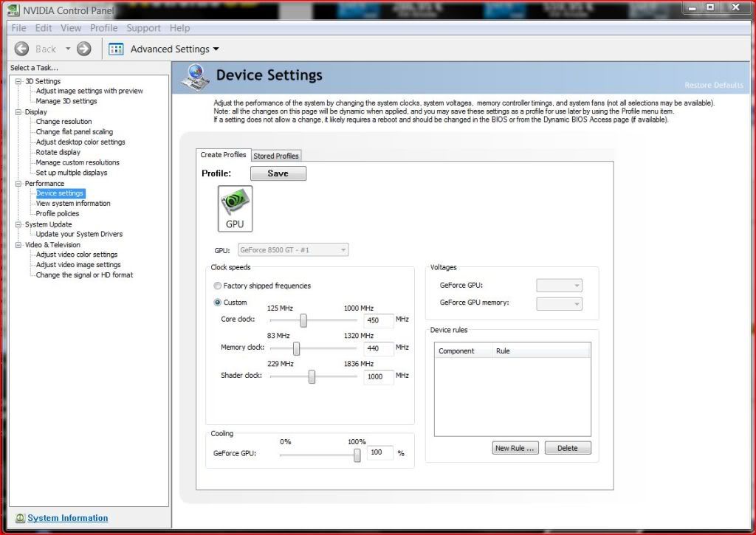Click the System Information icon
The image size is (756, 535).
[20, 518]
